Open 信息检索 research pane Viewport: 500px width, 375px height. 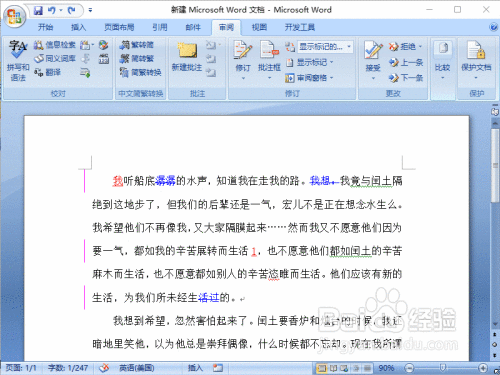55,45
